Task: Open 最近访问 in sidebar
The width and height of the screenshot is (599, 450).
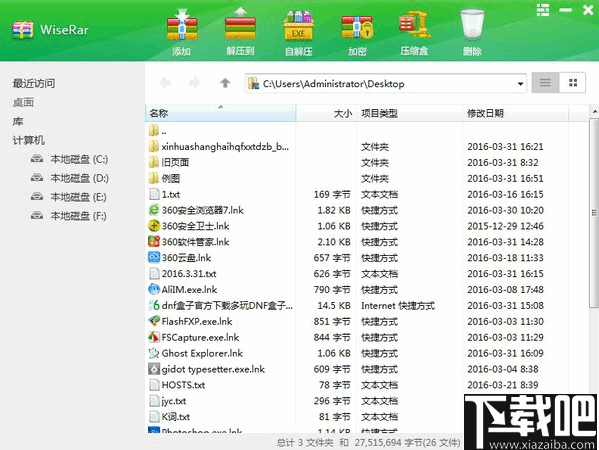Action: point(34,83)
